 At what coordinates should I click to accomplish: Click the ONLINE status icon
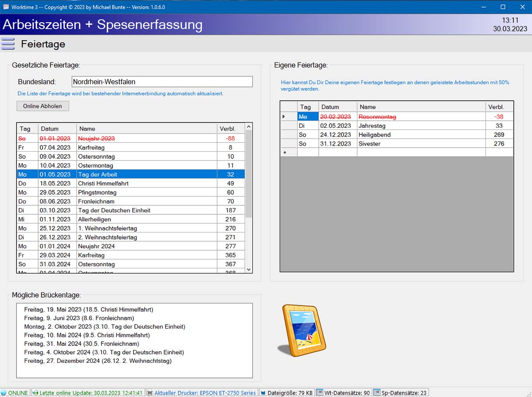[x=4, y=393]
